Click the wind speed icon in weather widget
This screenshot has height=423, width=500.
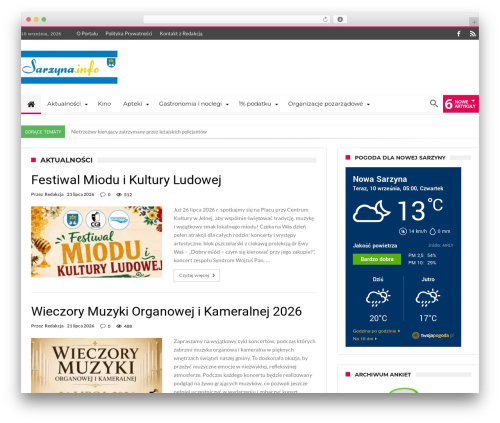pos(403,231)
